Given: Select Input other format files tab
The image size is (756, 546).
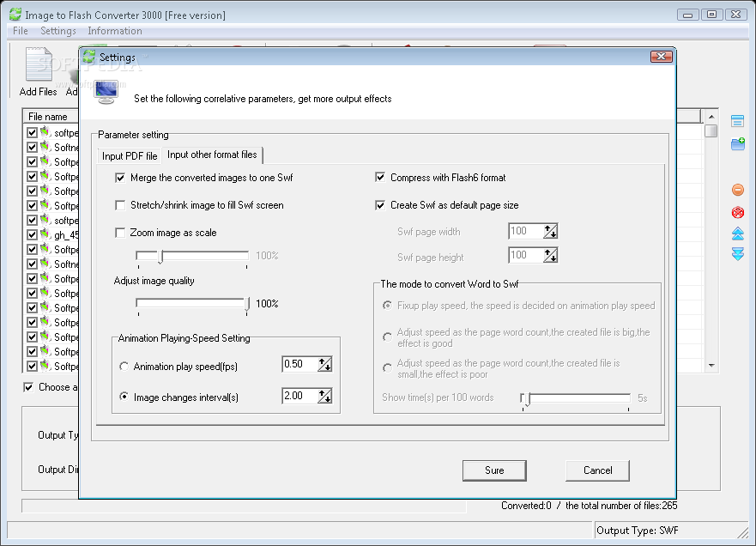Looking at the screenshot, I should coord(212,155).
